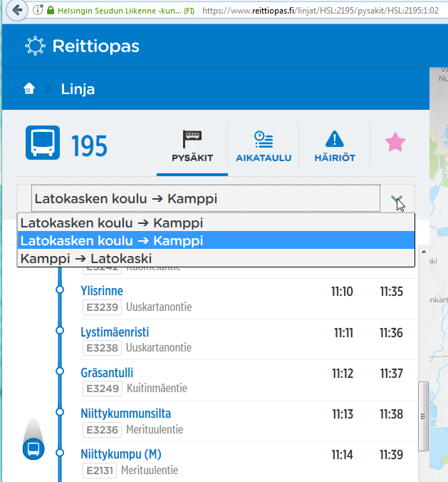Screen dimensions: 448x482
Task: Click the 11:10 departure at Ylisrinne
Action: (x=342, y=292)
